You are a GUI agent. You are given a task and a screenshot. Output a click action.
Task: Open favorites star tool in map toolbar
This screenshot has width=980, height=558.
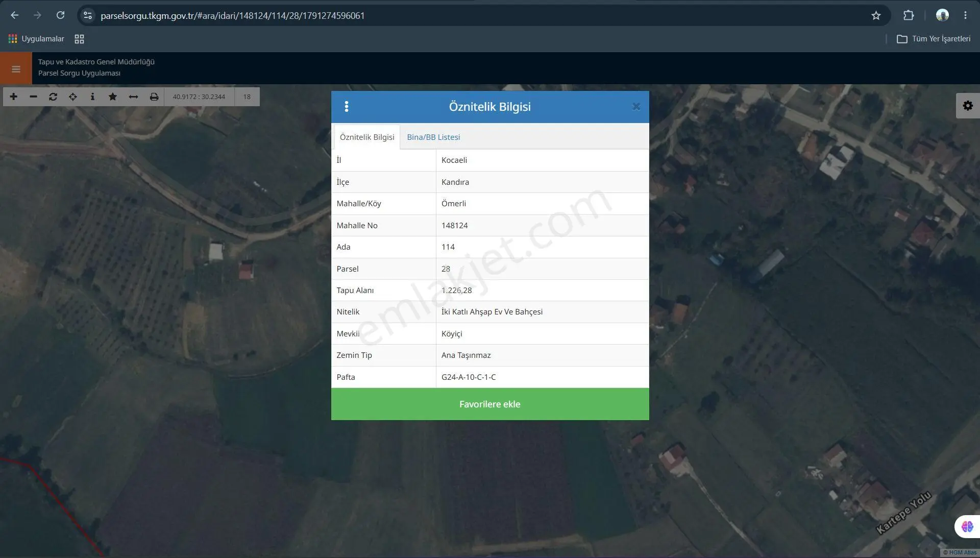pyautogui.click(x=113, y=96)
